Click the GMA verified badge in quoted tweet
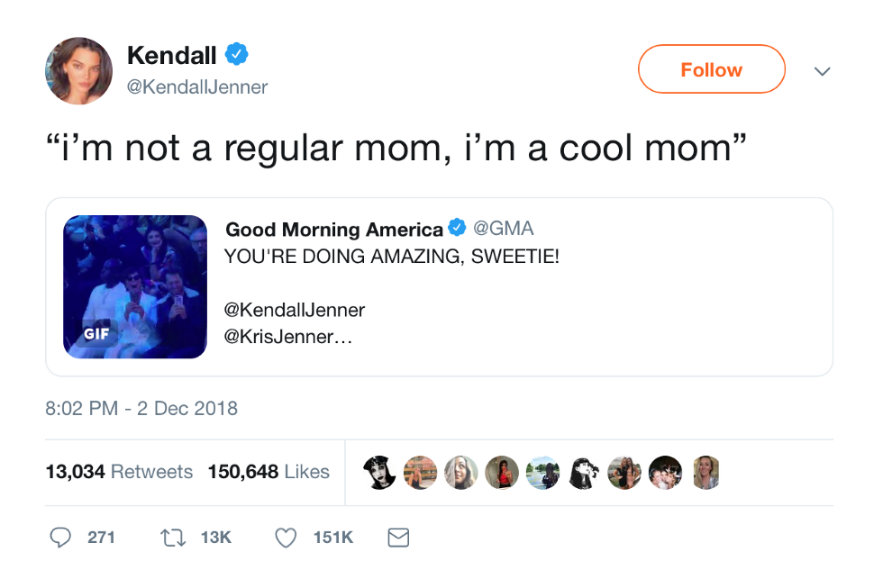The height and width of the screenshot is (588, 883). [x=458, y=229]
